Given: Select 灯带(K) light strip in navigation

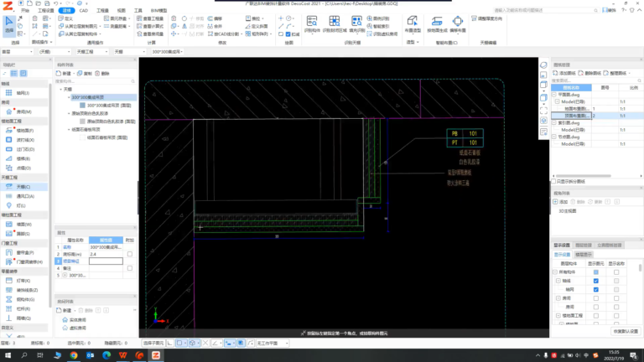Looking at the screenshot, I should point(23,281).
